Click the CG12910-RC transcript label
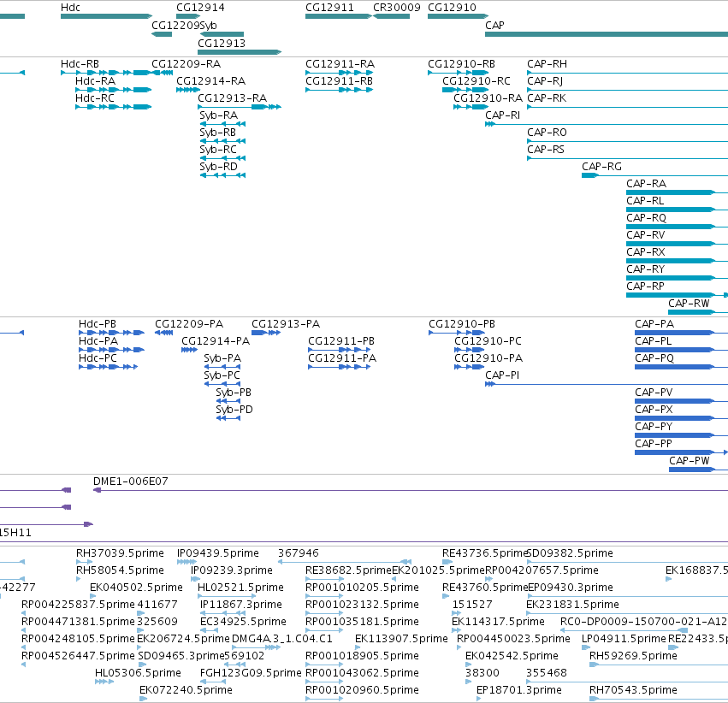The height and width of the screenshot is (703, 728). (476, 80)
